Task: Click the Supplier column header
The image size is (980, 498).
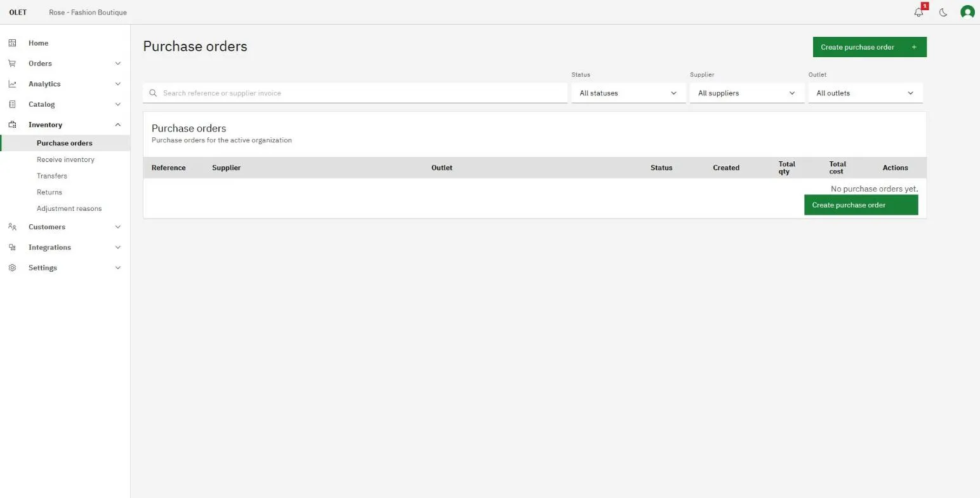Action: coord(226,168)
